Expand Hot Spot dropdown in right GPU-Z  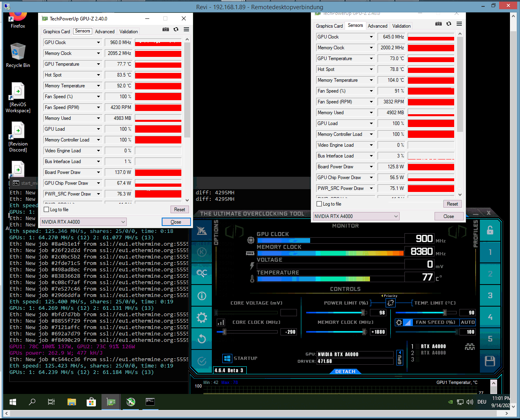(371, 69)
